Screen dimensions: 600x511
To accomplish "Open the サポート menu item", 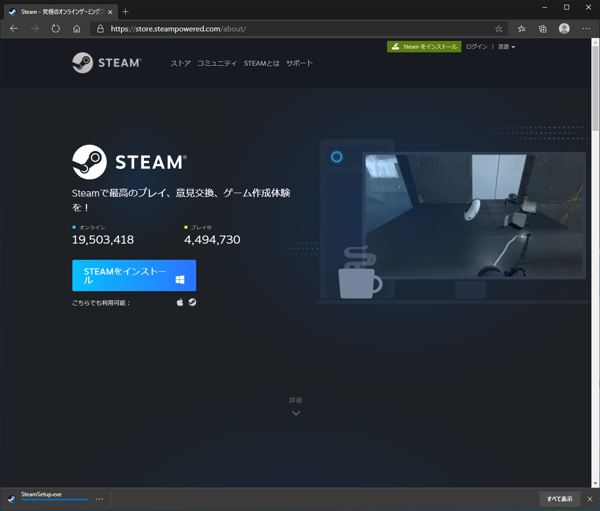I will click(299, 63).
